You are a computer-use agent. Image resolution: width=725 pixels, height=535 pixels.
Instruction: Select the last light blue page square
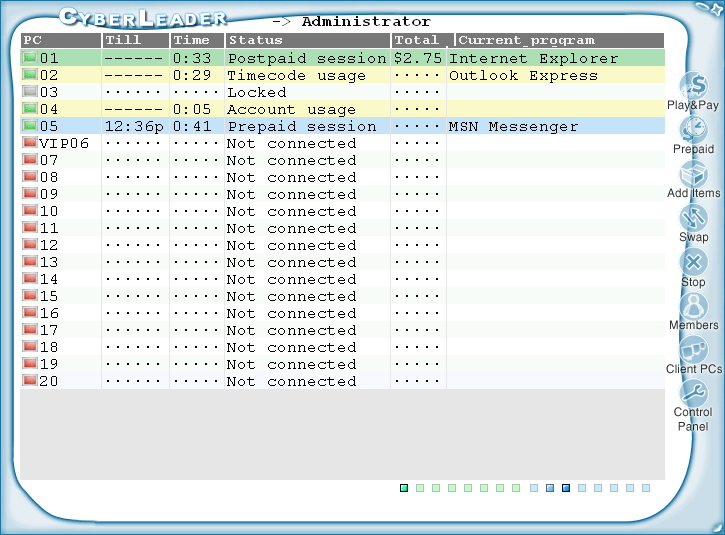(646, 488)
